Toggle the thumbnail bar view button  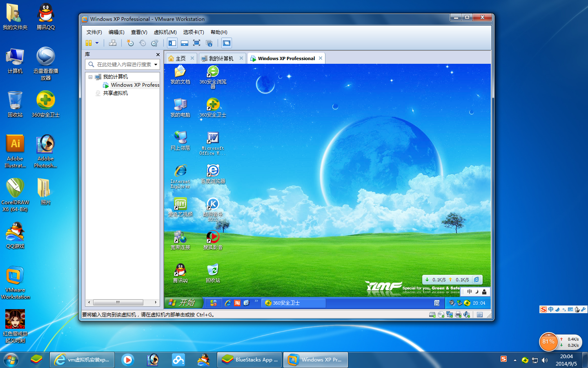185,43
